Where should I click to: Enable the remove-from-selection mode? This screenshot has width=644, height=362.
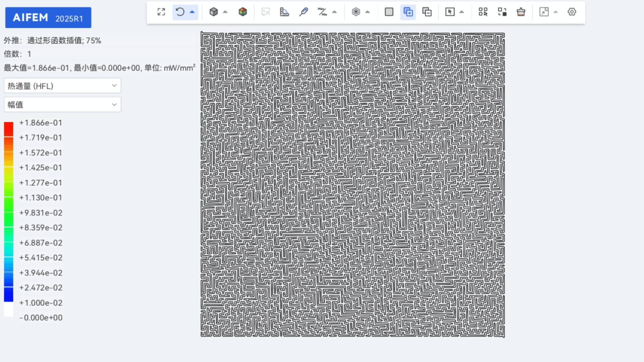[427, 12]
